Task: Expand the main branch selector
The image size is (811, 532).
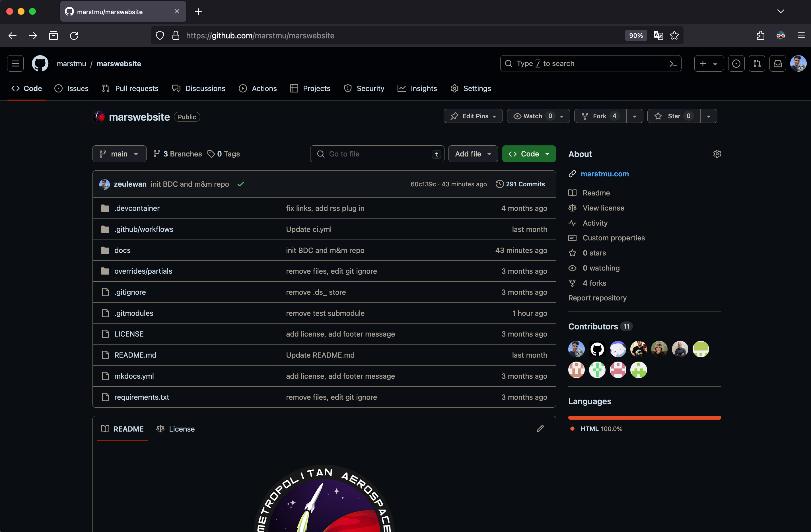Action: [x=119, y=154]
